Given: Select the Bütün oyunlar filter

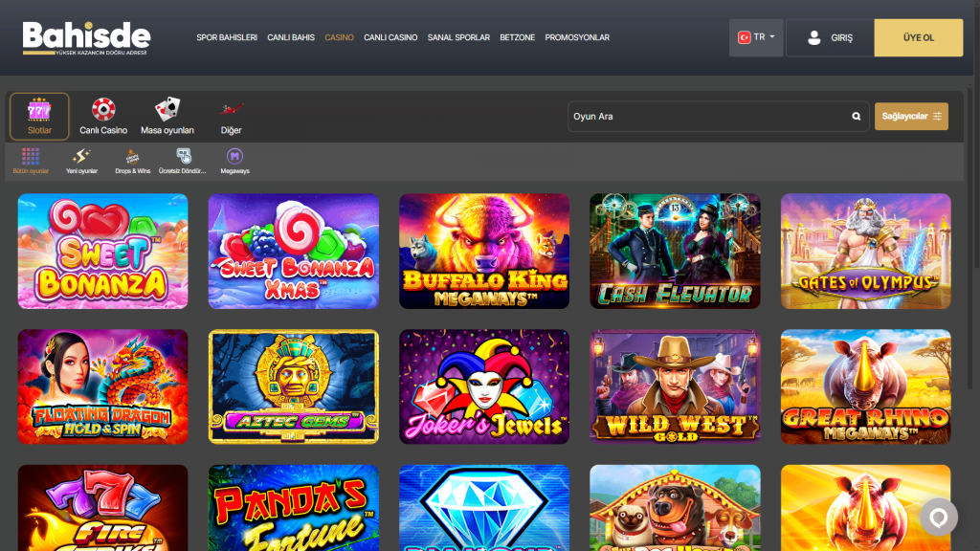Looking at the screenshot, I should pyautogui.click(x=31, y=160).
